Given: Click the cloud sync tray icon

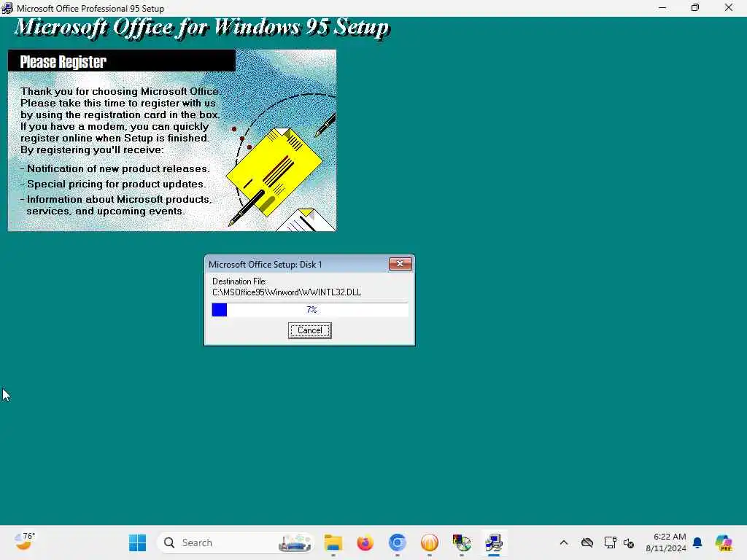Looking at the screenshot, I should point(587,542).
